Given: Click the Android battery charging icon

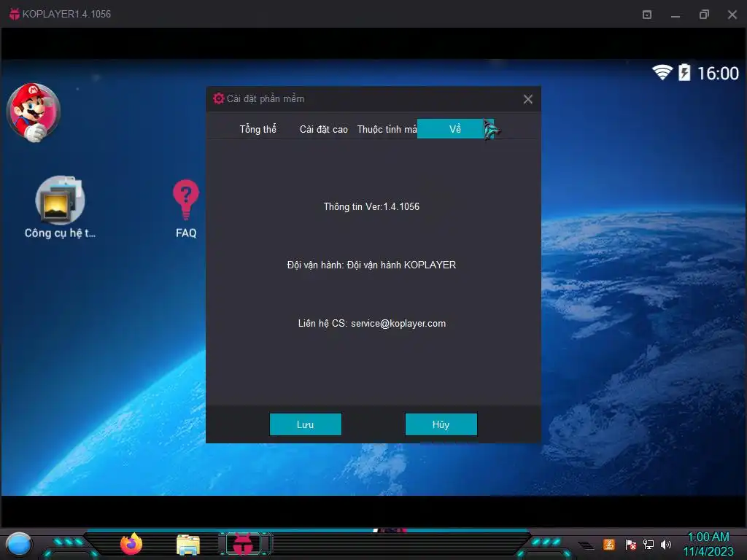Looking at the screenshot, I should click(x=684, y=72).
